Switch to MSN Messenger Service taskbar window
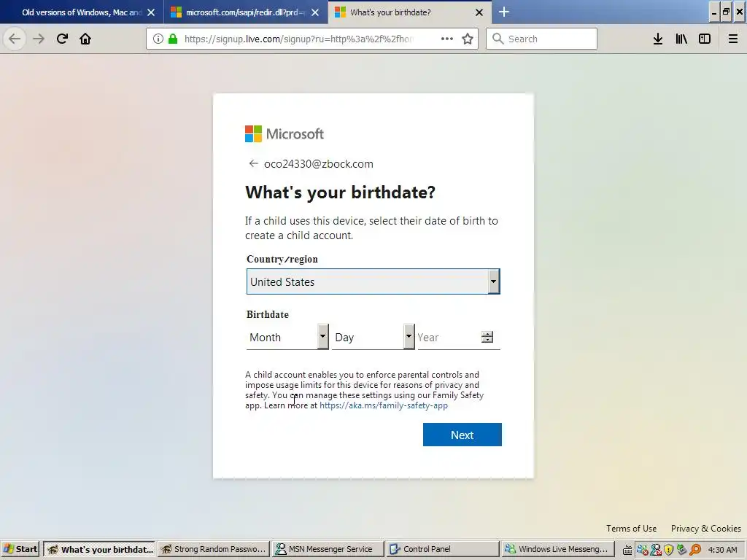 coord(329,550)
